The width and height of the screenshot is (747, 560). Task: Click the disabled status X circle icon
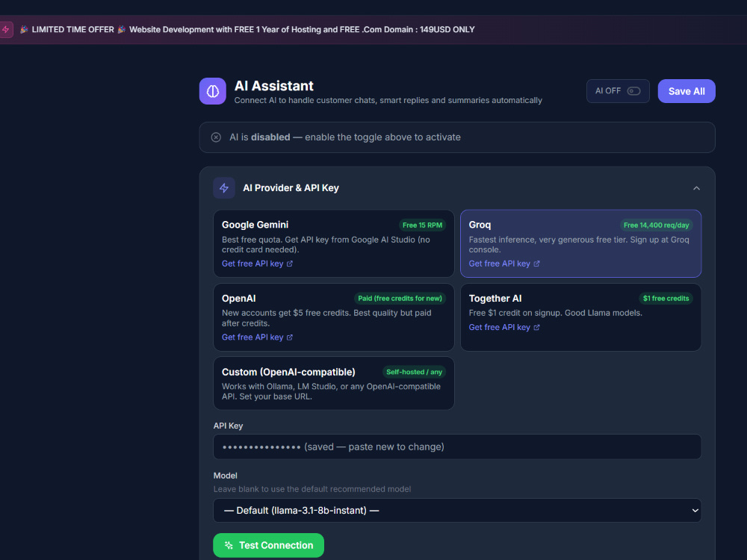tap(216, 137)
